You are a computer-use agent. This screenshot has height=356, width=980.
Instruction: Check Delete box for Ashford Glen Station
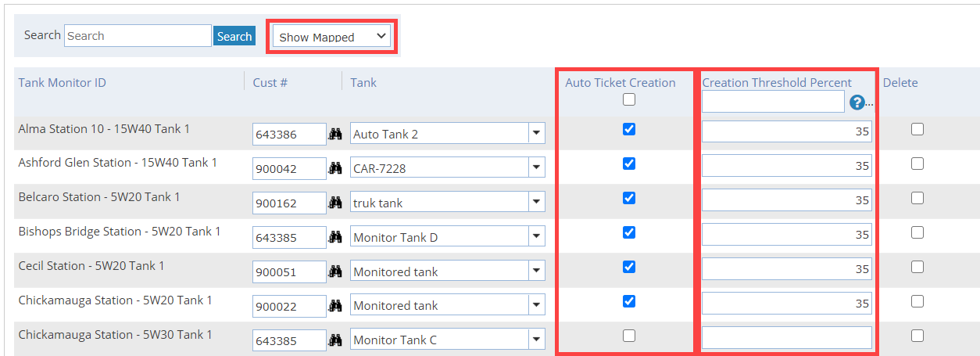[x=917, y=164]
